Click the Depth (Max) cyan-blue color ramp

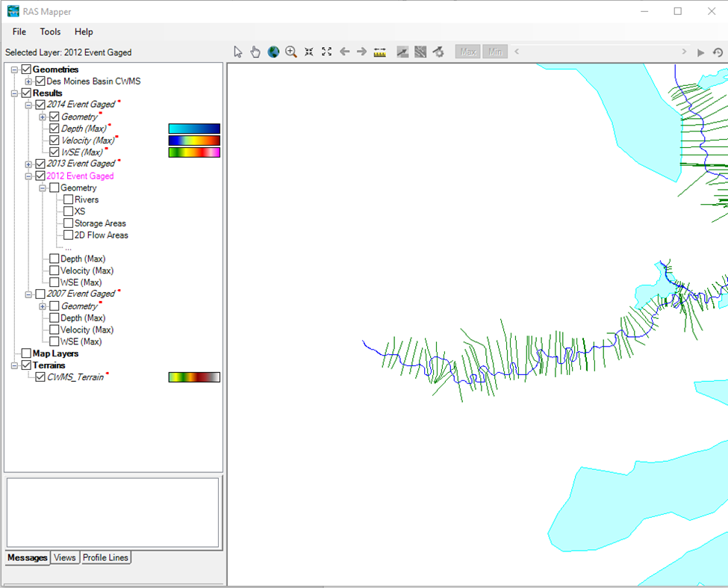pos(194,129)
